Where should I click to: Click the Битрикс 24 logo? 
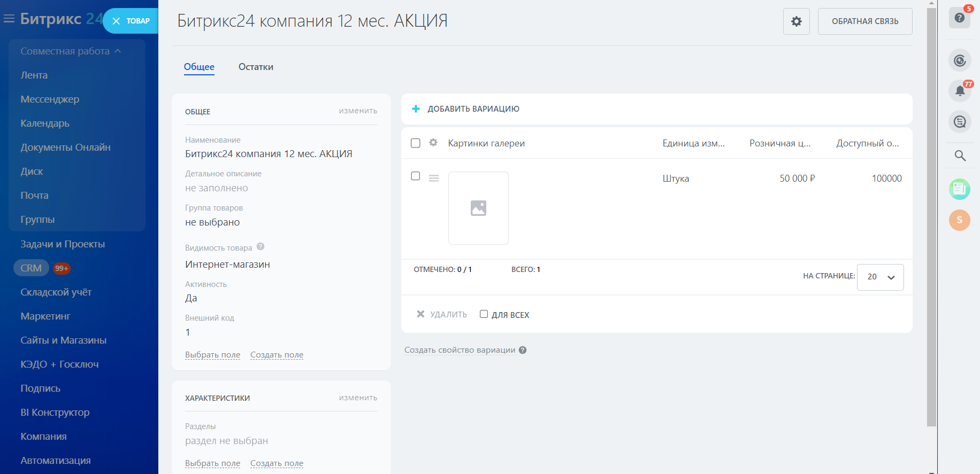[61, 19]
